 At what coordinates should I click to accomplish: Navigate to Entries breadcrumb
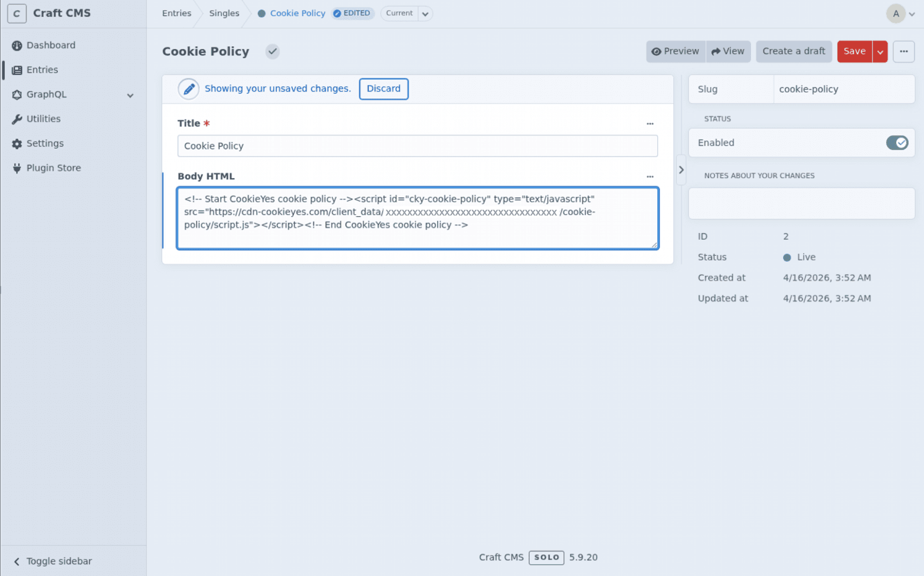click(176, 13)
